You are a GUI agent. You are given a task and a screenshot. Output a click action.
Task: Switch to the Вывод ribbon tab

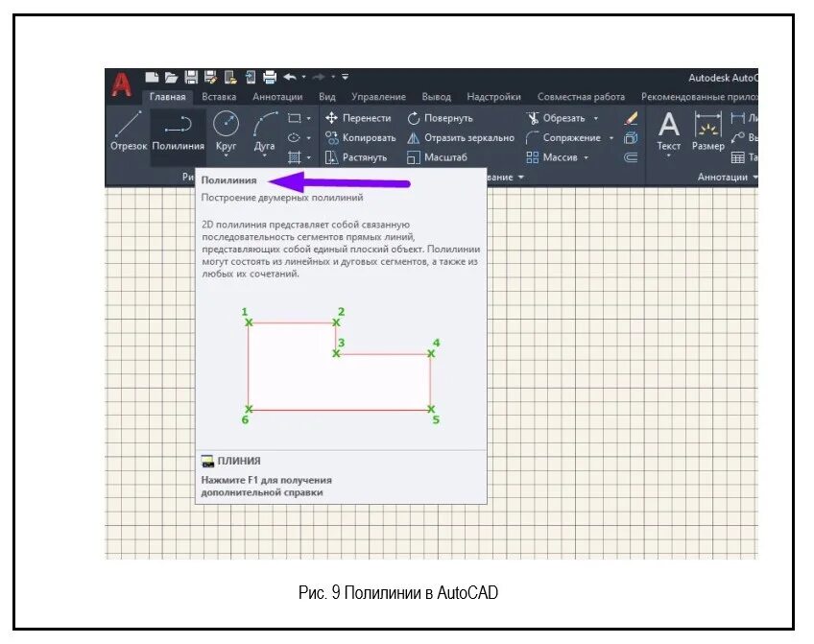tap(436, 97)
